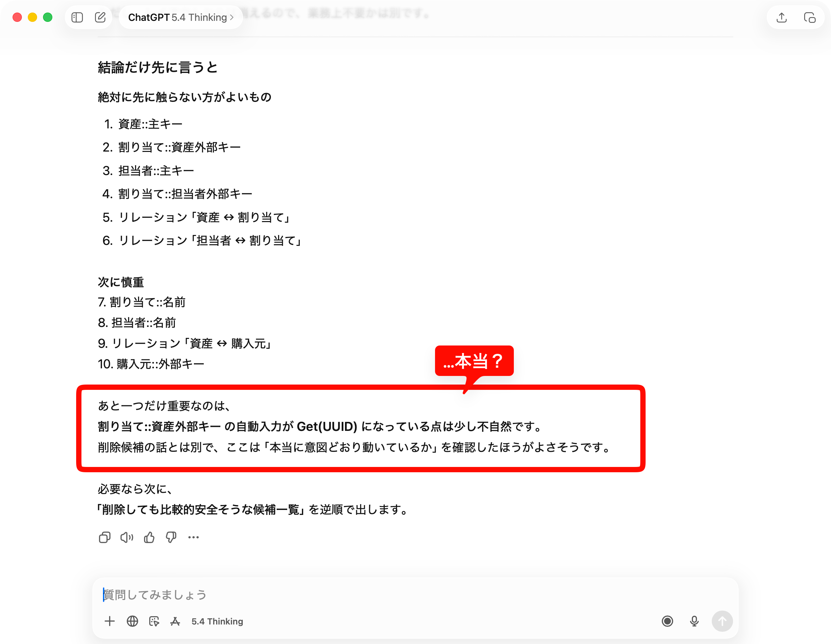Click the screen capture tool icon

154,621
